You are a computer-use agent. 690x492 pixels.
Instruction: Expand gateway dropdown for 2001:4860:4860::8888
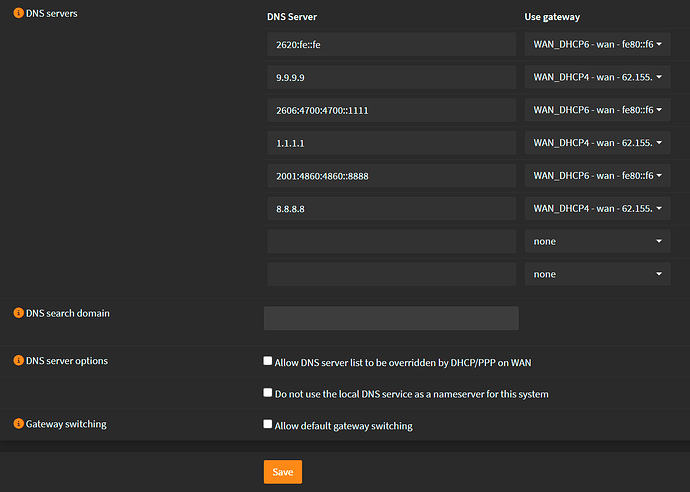click(597, 175)
